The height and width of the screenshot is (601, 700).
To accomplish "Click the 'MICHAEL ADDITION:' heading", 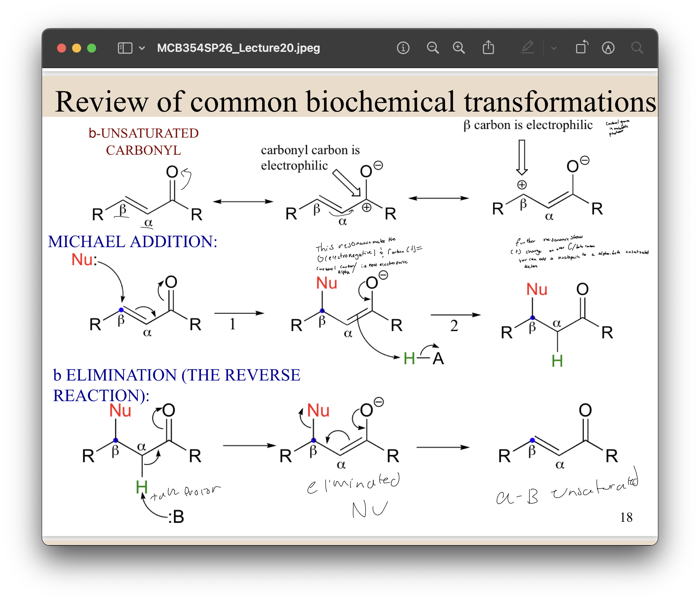I will point(133,242).
